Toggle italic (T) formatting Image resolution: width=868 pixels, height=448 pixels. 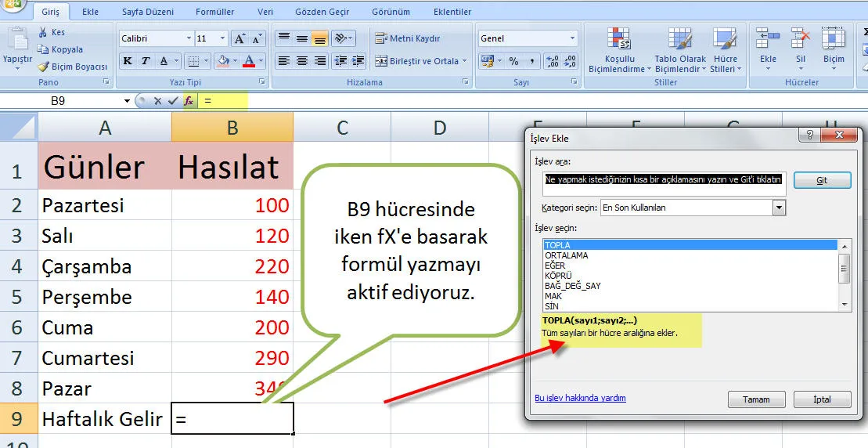tap(146, 61)
